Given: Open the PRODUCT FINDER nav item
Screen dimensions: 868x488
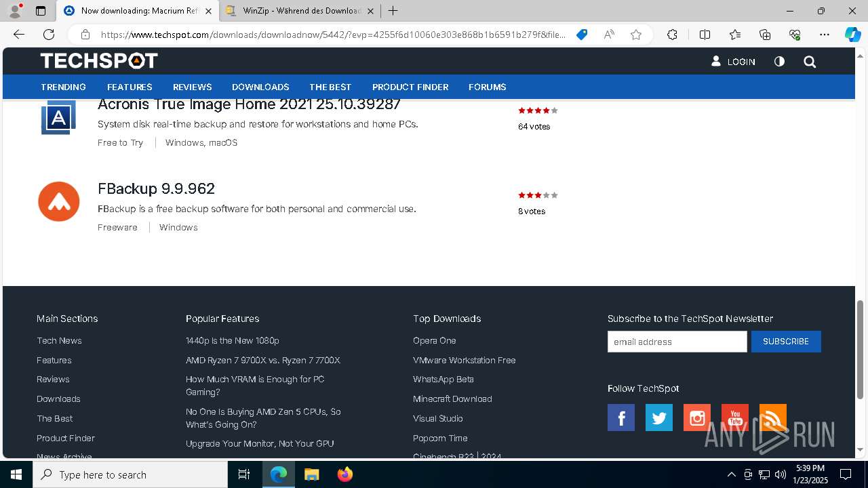Looking at the screenshot, I should point(410,87).
